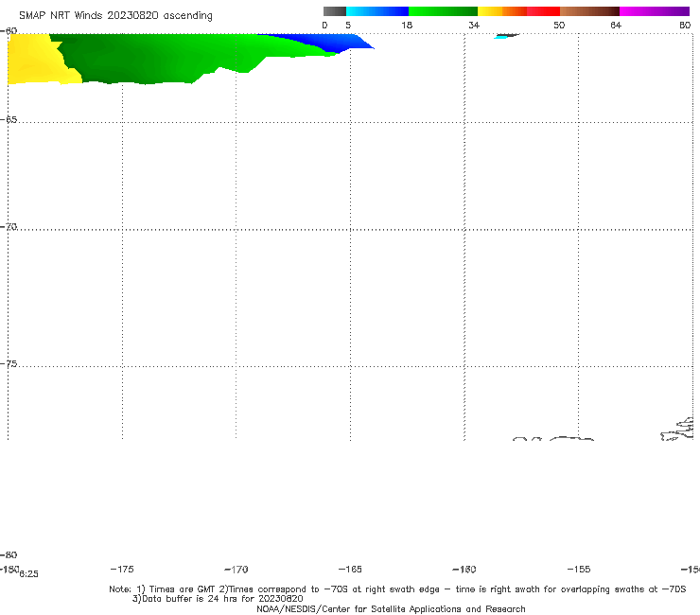Click the yellow wind region on the map
700x615 pixels.
coord(36,61)
